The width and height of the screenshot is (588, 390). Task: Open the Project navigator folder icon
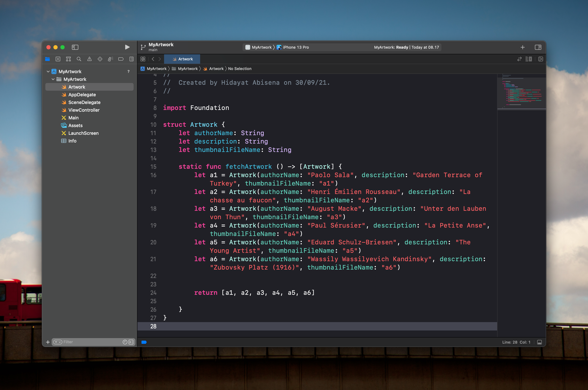pos(47,59)
